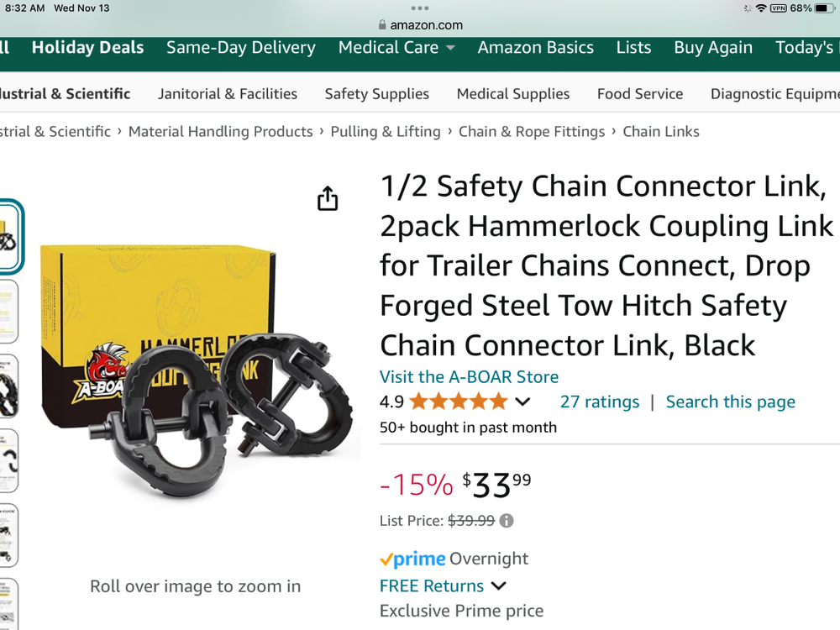Expand the ratings breakdown chevron
Screen dimensions: 840x630
(x=524, y=402)
